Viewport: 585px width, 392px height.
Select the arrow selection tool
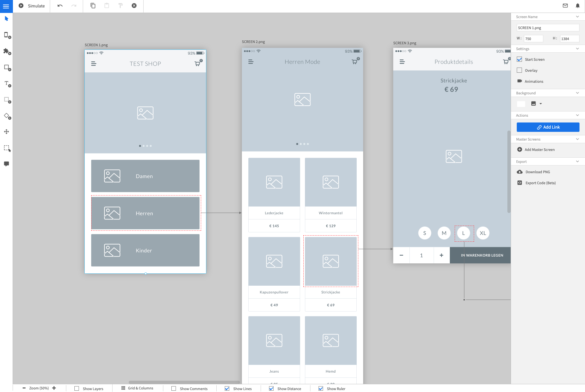[6, 18]
